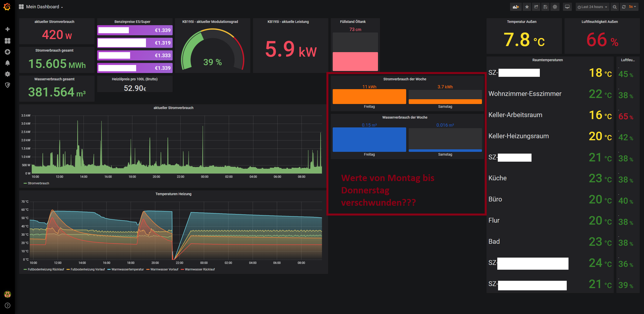This screenshot has width=644, height=314.
Task: Open Benzinpreise E5/Super panel title menu
Action: (x=132, y=22)
